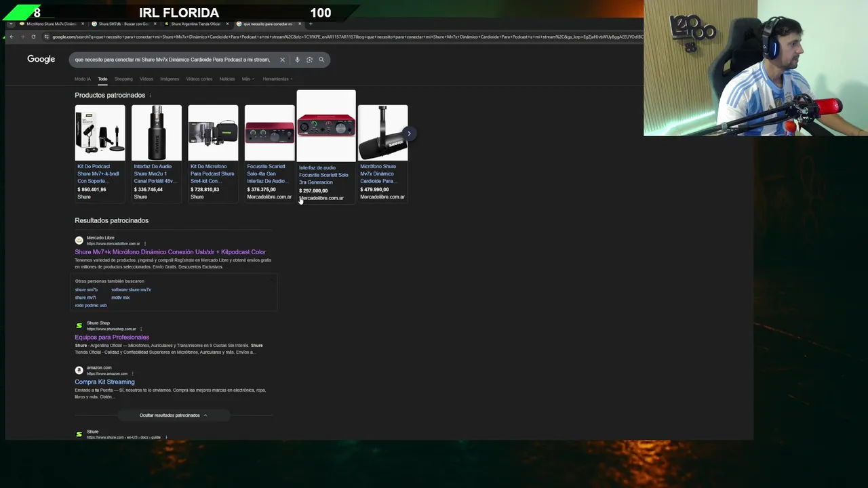Close the 'Micrófono Shure Mv7x' tab
The height and width of the screenshot is (488, 868).
tap(81, 24)
